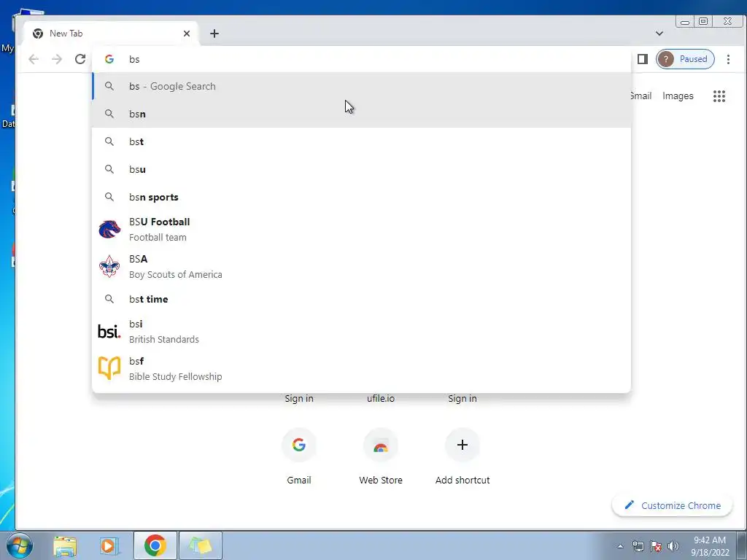Open the Web Store shortcut tile
The height and width of the screenshot is (560, 747).
(381, 456)
